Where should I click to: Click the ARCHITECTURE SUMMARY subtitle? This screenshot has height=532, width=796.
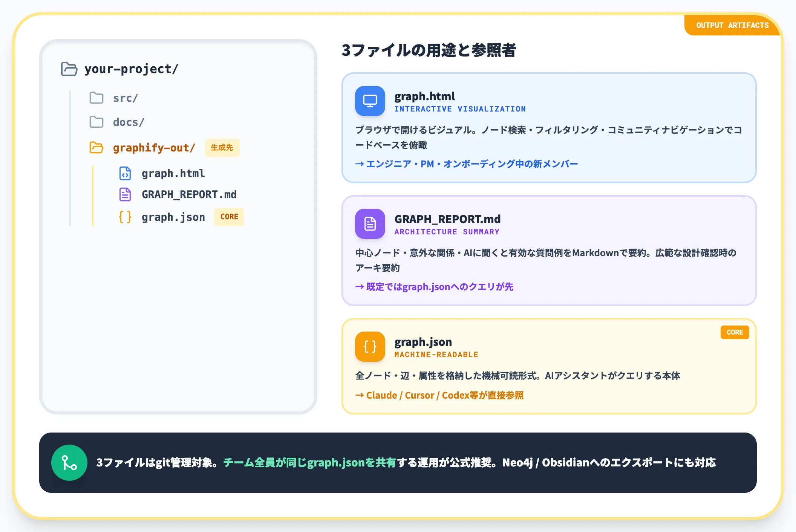point(447,232)
